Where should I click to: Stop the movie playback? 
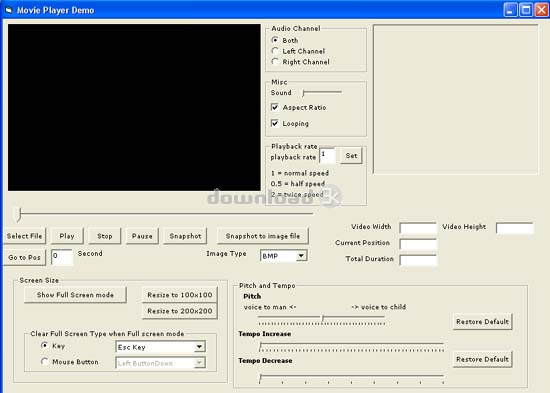click(x=105, y=236)
